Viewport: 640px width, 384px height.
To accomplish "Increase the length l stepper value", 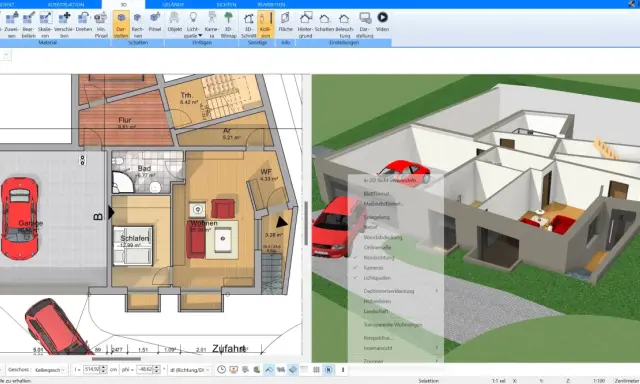I will pyautogui.click(x=103, y=367).
